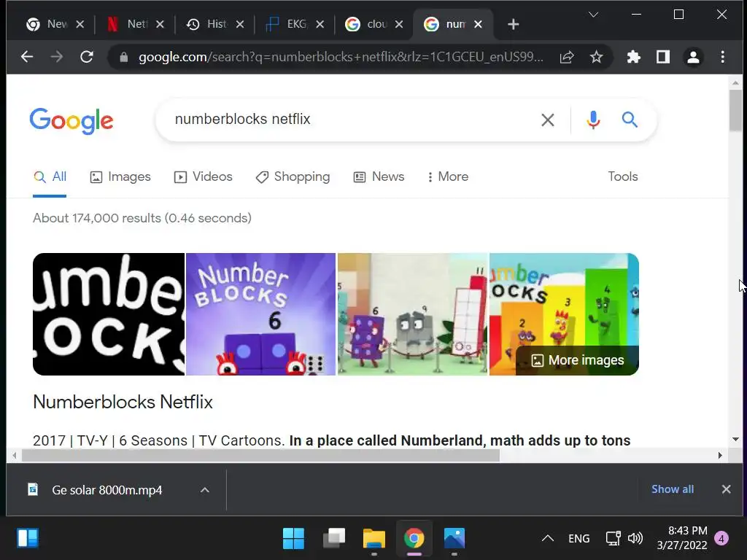747x560 pixels.
Task: Expand download item options chevron
Action: pos(204,490)
